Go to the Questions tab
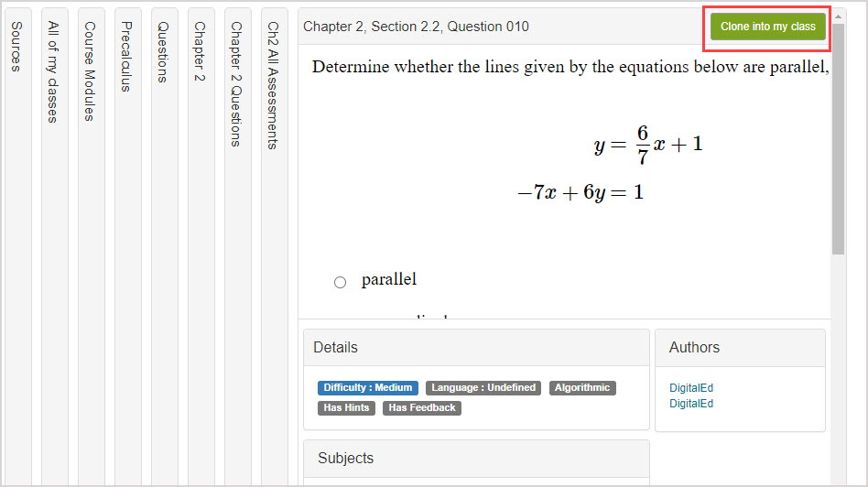Image resolution: width=868 pixels, height=487 pixels. (x=163, y=52)
